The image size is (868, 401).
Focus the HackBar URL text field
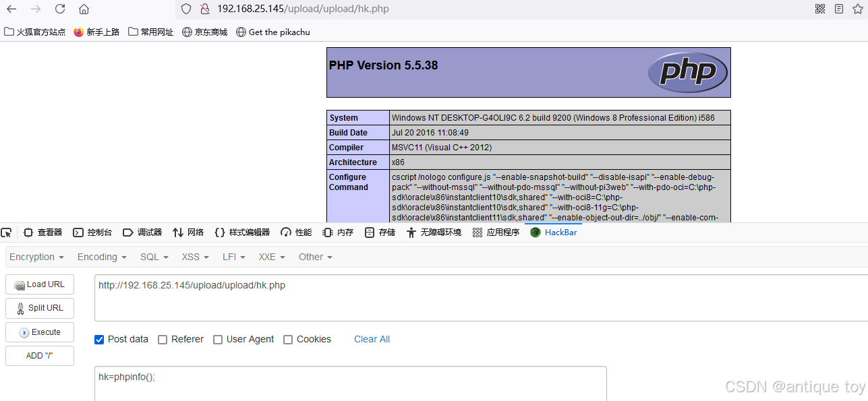pyautogui.click(x=481, y=298)
